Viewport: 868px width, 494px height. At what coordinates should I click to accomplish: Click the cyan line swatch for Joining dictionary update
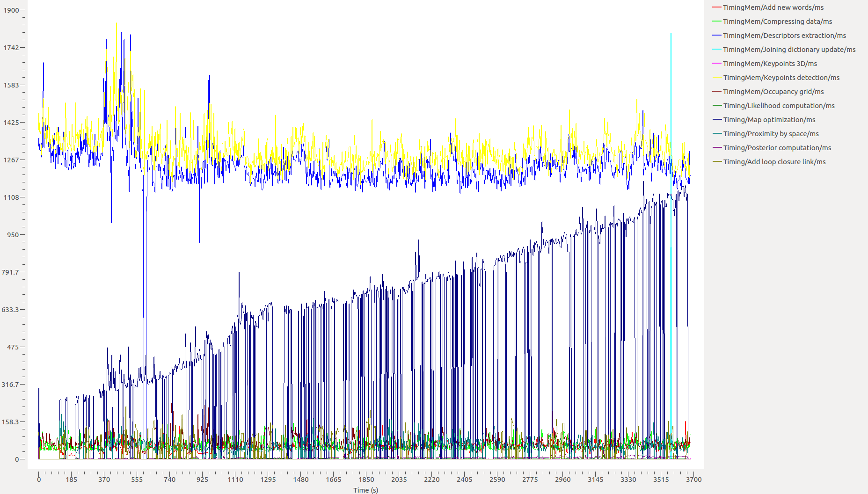(x=716, y=50)
